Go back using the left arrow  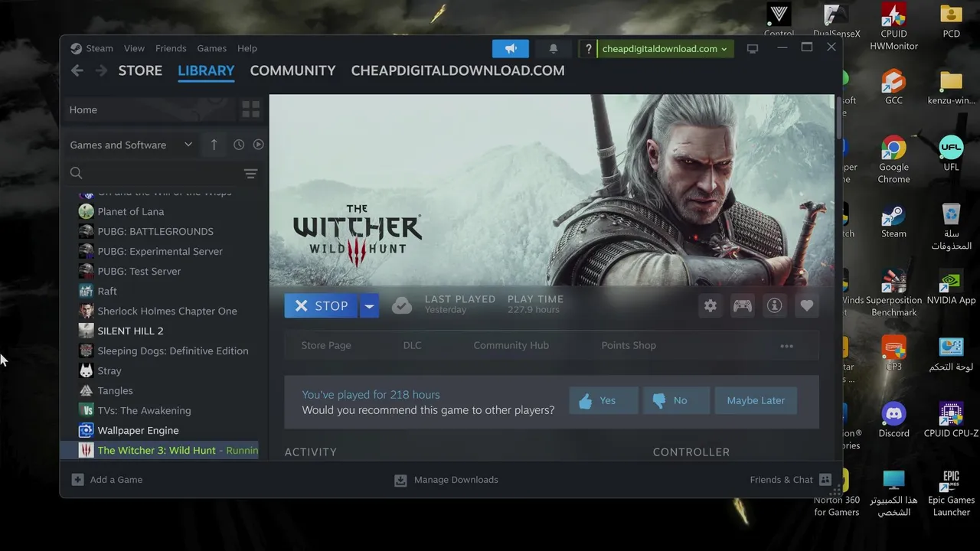[x=77, y=70]
